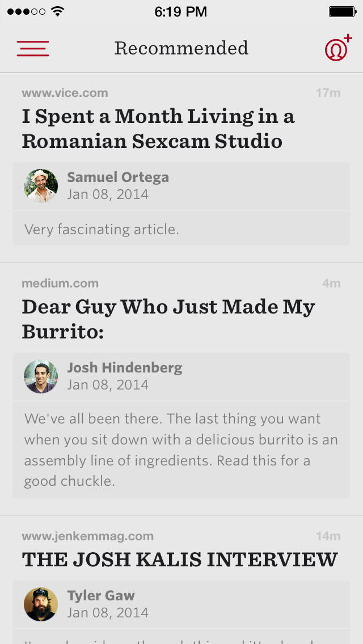Tap Josh Hindenberg's avatar photo
Screen dimensions: 363x644
(x=41, y=376)
